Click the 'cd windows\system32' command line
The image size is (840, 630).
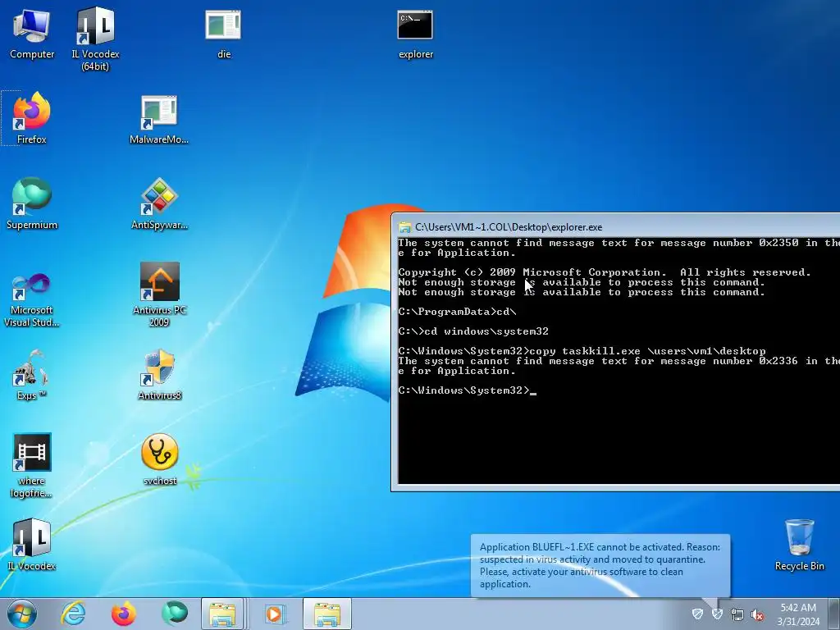click(486, 331)
